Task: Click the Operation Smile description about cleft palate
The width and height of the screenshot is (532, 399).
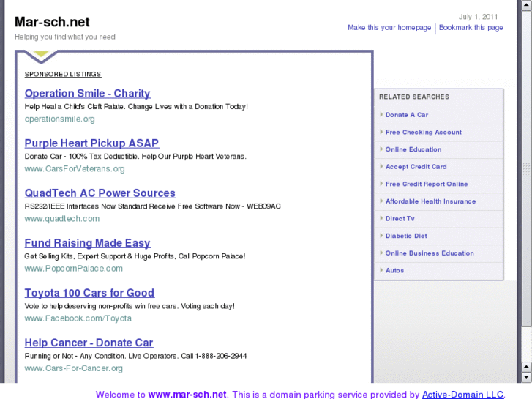Action: tap(136, 107)
